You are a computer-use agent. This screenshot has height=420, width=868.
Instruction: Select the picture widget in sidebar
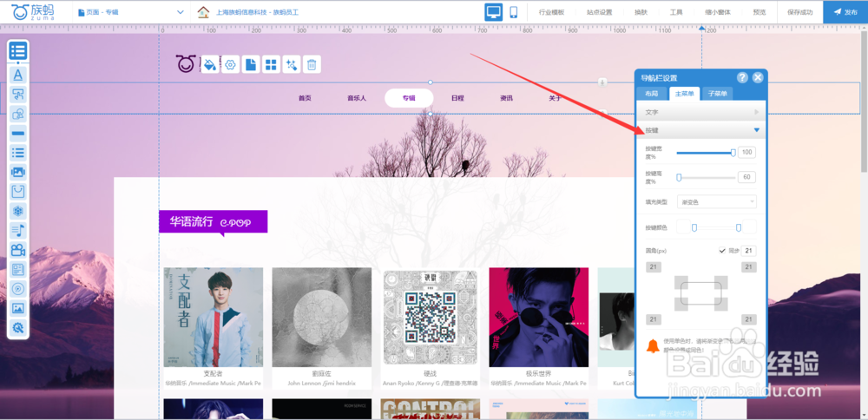(x=18, y=308)
